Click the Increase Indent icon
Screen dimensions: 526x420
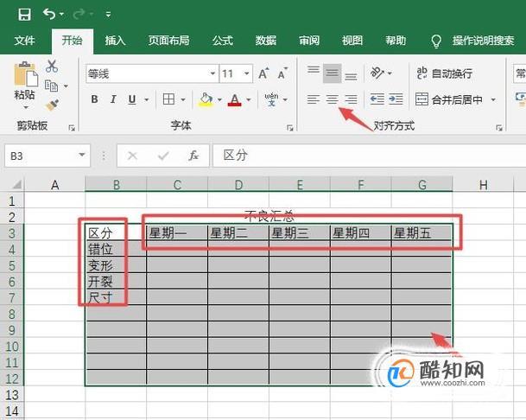point(396,99)
